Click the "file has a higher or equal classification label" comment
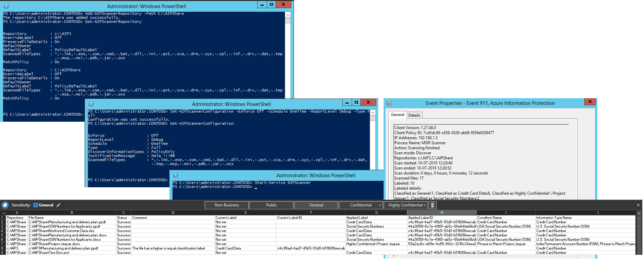 click(173, 248)
